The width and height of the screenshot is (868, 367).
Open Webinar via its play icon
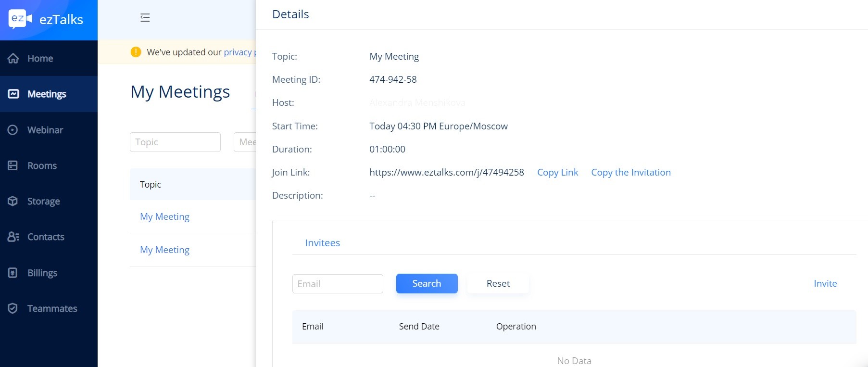[13, 130]
